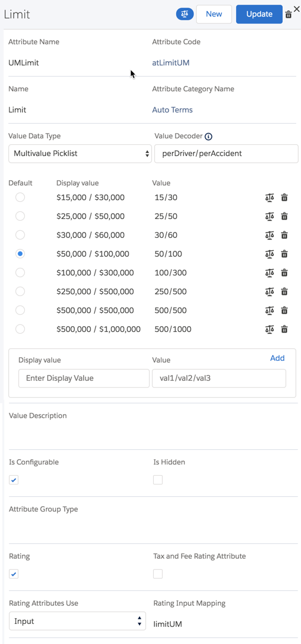Click the $15,000 / $30,000 display value
Viewport: 301px width, 644px height.
(x=91, y=198)
